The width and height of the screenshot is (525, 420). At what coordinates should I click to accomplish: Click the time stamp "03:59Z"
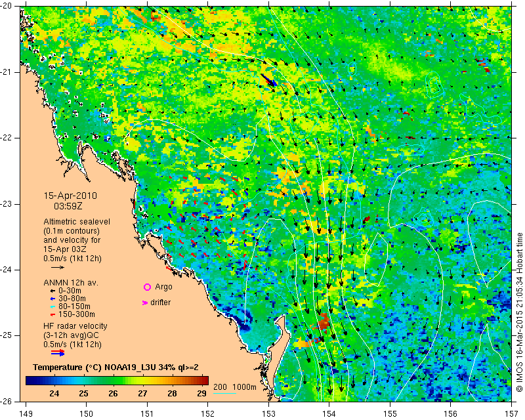click(68, 206)
